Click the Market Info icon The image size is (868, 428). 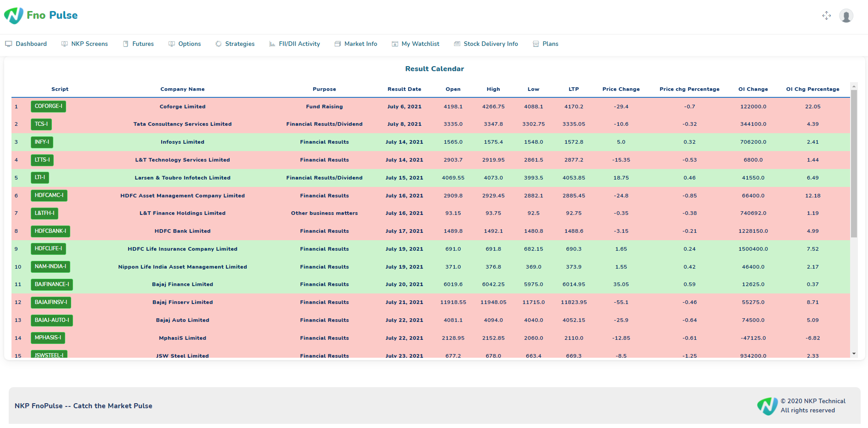tap(338, 44)
